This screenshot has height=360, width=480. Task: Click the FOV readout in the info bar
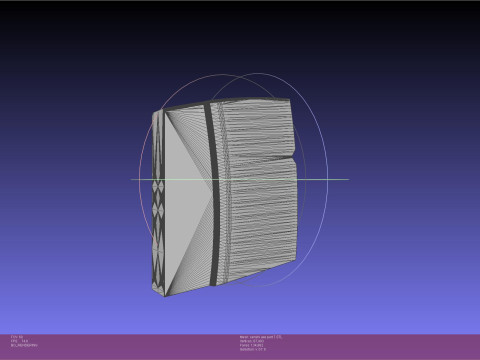(x=17, y=337)
